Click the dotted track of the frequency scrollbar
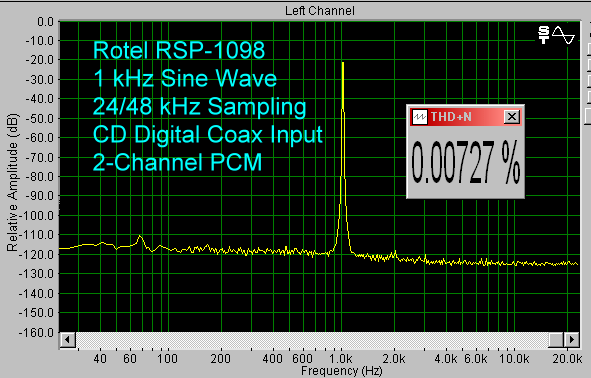 [x=312, y=340]
